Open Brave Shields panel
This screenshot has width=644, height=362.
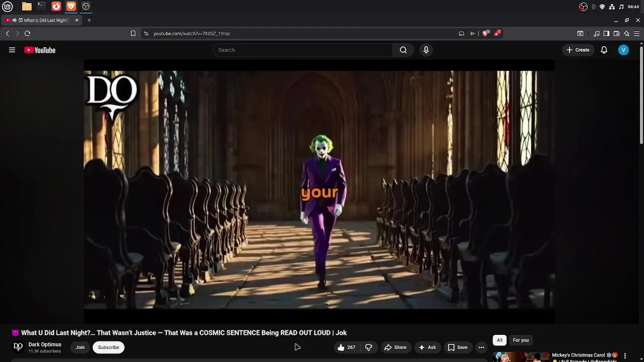tap(486, 34)
